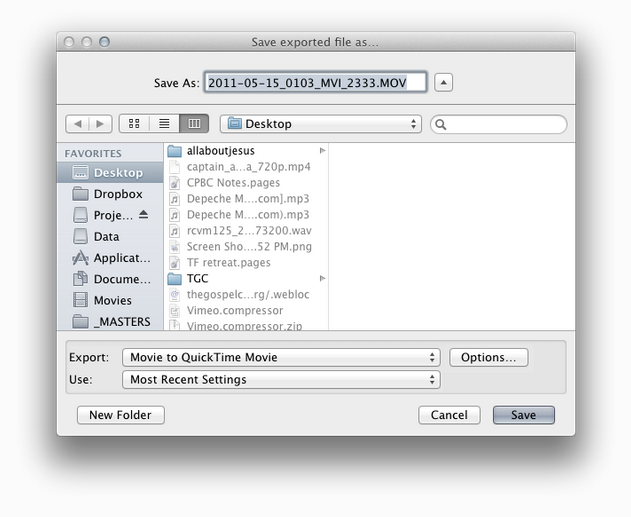This screenshot has height=517, width=631.
Task: Open the Desktop location popup menu
Action: point(321,124)
